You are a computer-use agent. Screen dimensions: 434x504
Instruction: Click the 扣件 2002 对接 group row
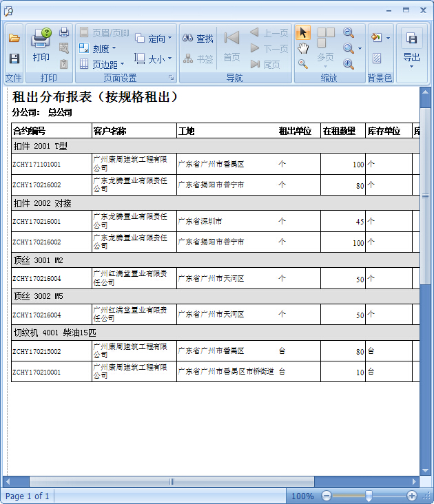point(216,203)
